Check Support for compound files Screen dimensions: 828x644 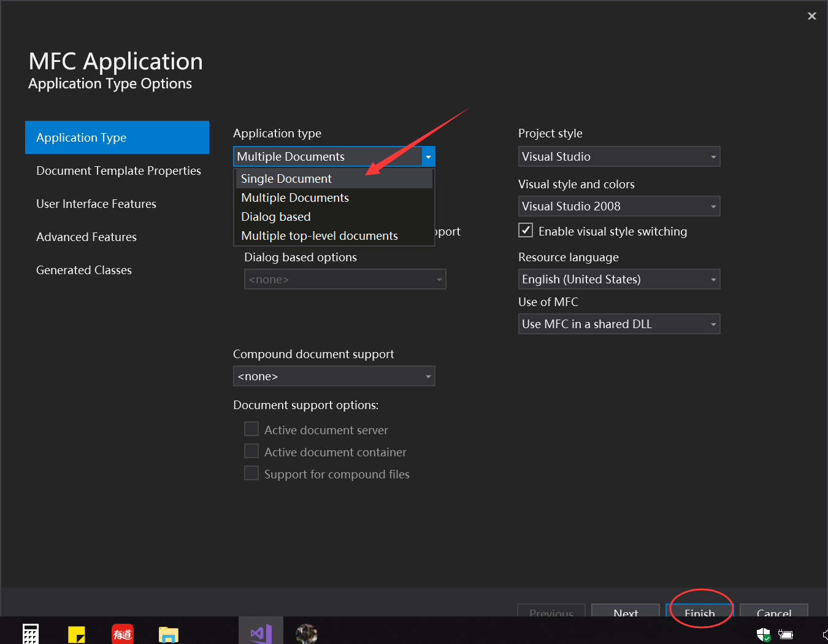pos(251,473)
